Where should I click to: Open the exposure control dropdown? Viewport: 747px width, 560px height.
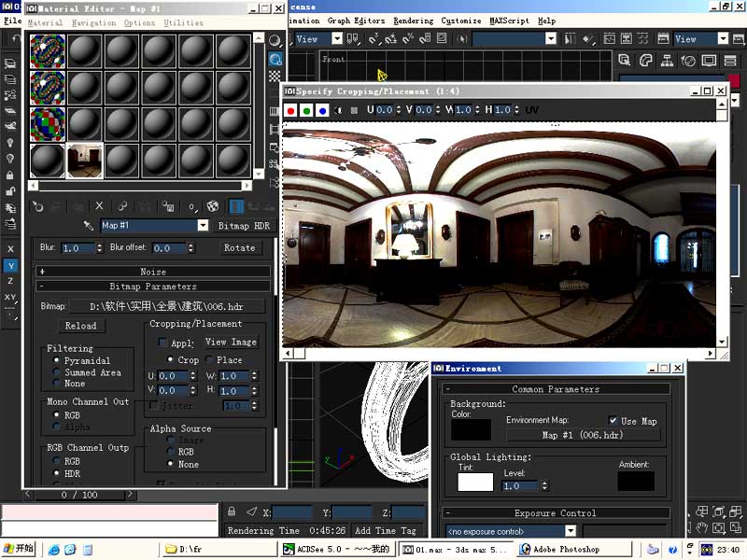click(570, 531)
